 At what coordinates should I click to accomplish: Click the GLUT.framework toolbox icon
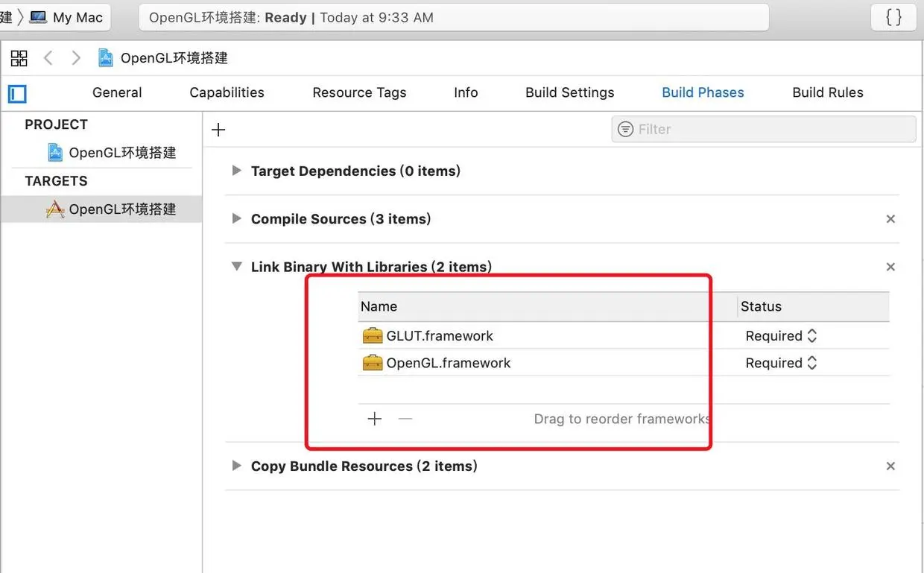click(x=373, y=336)
